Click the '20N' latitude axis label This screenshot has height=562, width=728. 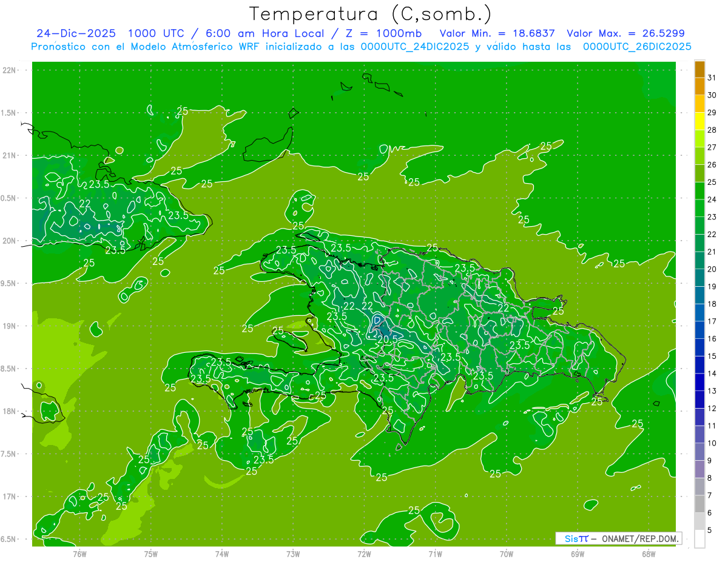coord(9,241)
